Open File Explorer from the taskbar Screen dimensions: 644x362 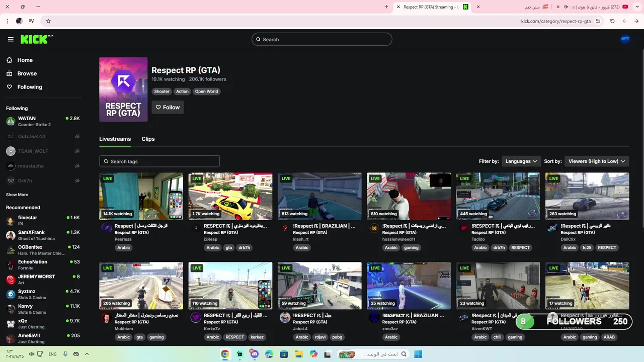pyautogui.click(x=299, y=354)
